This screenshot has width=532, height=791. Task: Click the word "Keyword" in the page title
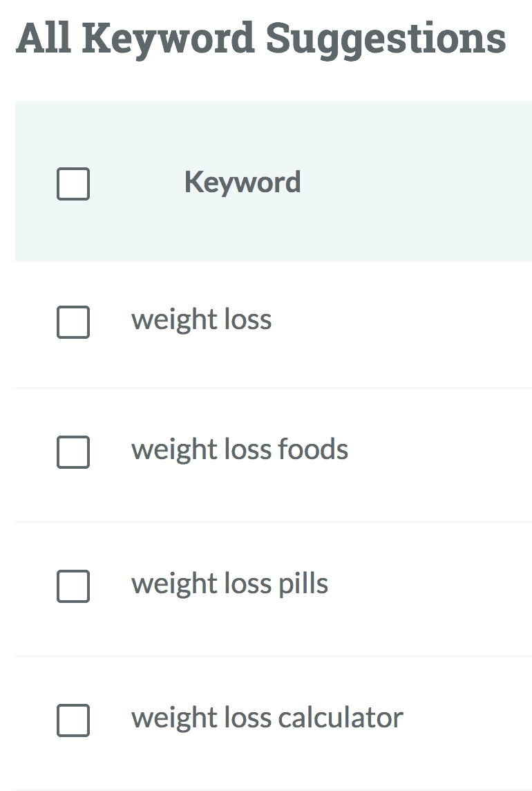tap(169, 39)
